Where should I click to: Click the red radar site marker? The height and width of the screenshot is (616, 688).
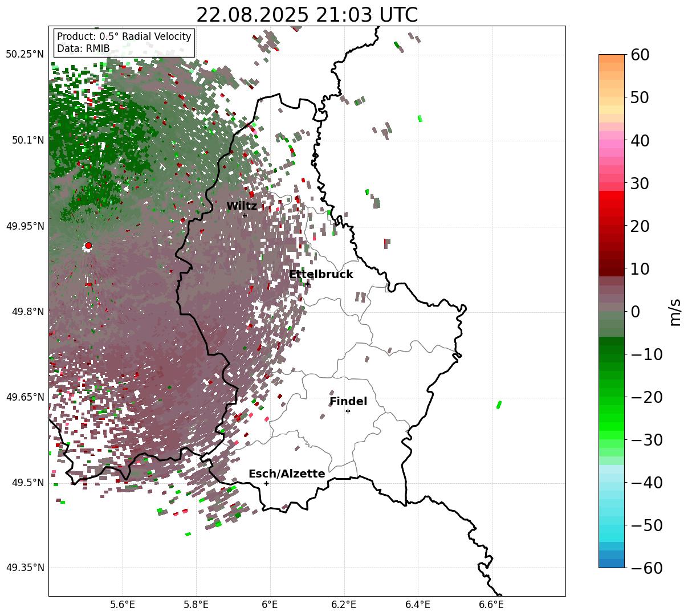point(88,246)
